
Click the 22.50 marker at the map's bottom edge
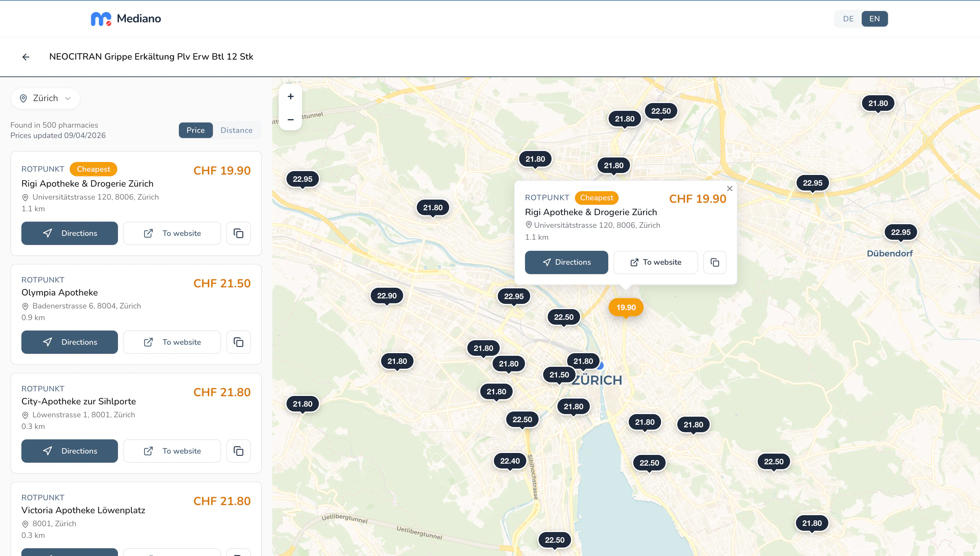[554, 540]
